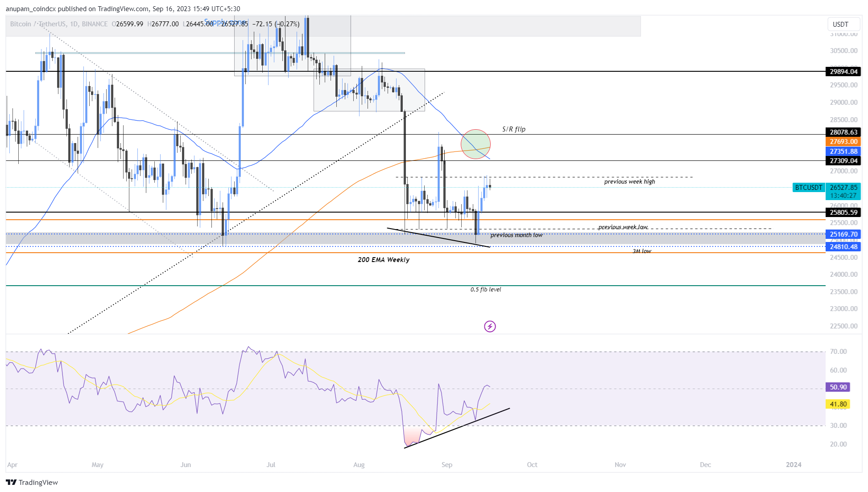Click the "previous week low" annotation

tap(623, 227)
